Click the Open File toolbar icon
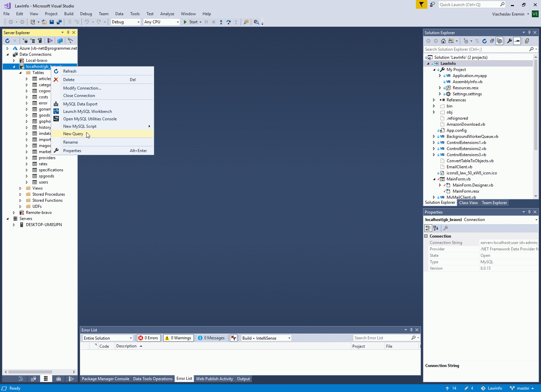The height and width of the screenshot is (392, 541). tap(44, 22)
